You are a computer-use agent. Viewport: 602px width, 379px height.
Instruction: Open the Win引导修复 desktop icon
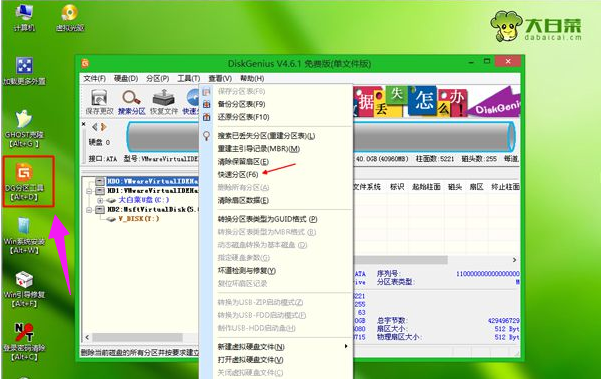pyautogui.click(x=24, y=289)
